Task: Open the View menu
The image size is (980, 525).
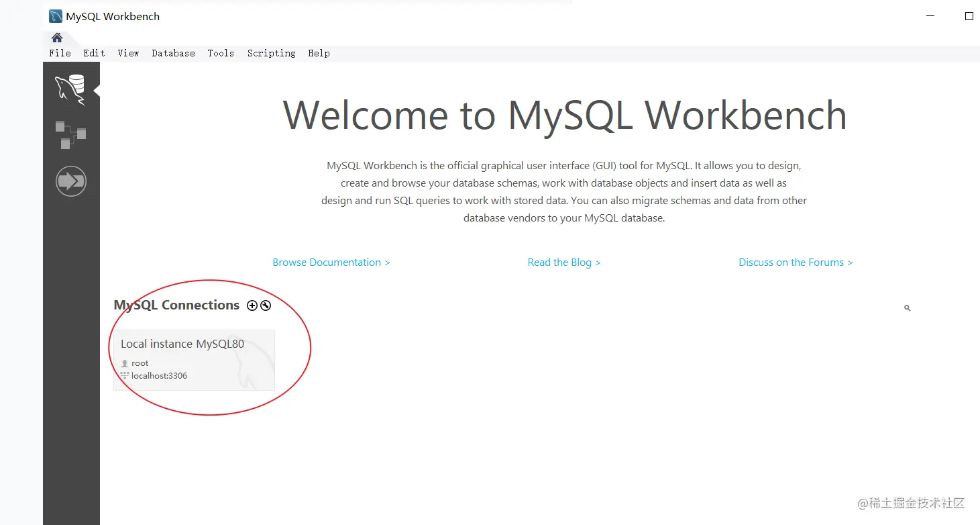Action: [128, 53]
